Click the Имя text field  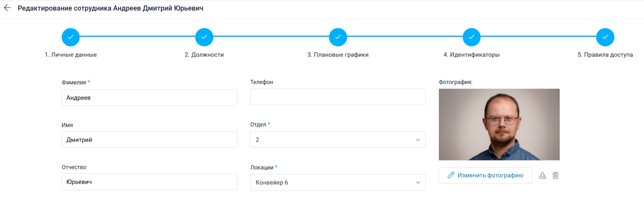pyautogui.click(x=149, y=140)
